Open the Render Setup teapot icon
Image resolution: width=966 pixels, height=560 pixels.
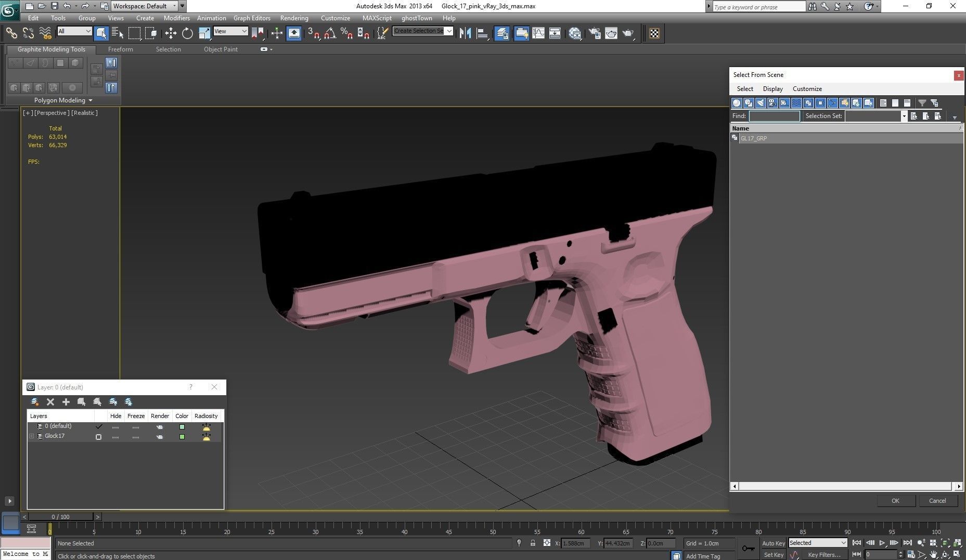click(594, 33)
